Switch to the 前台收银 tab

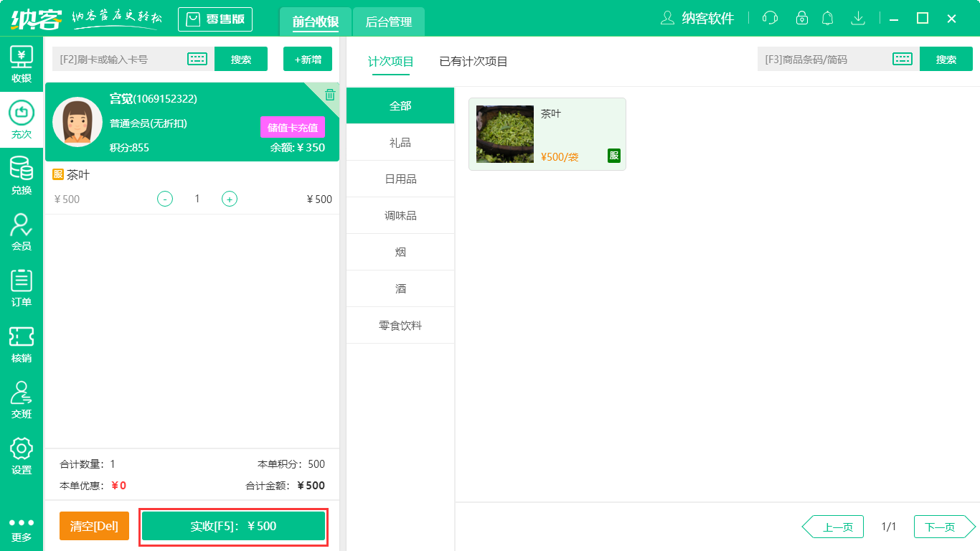pyautogui.click(x=316, y=22)
